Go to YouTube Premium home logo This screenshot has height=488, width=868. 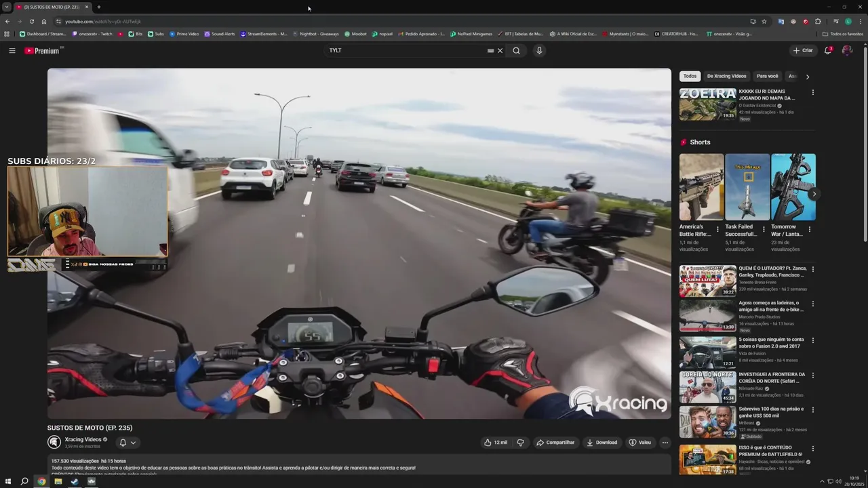pyautogui.click(x=42, y=51)
